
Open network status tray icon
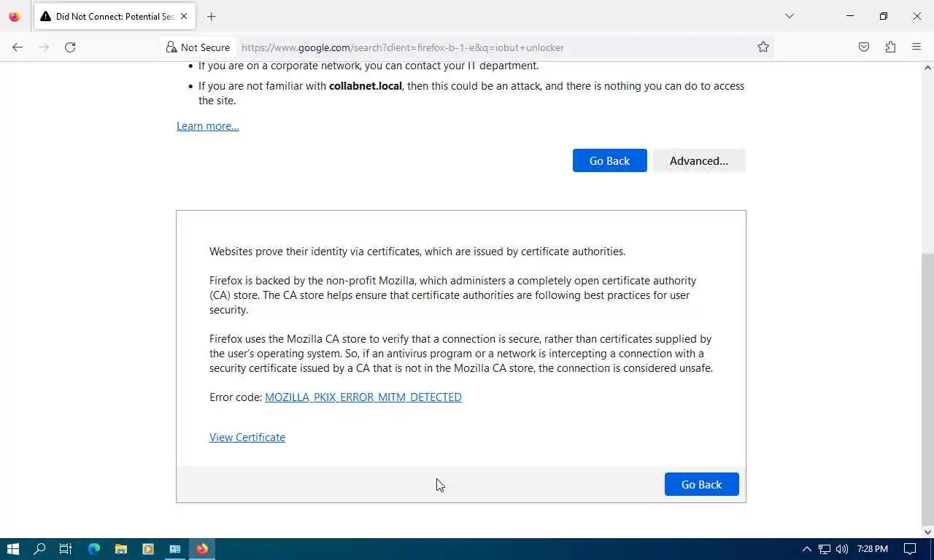click(x=825, y=549)
